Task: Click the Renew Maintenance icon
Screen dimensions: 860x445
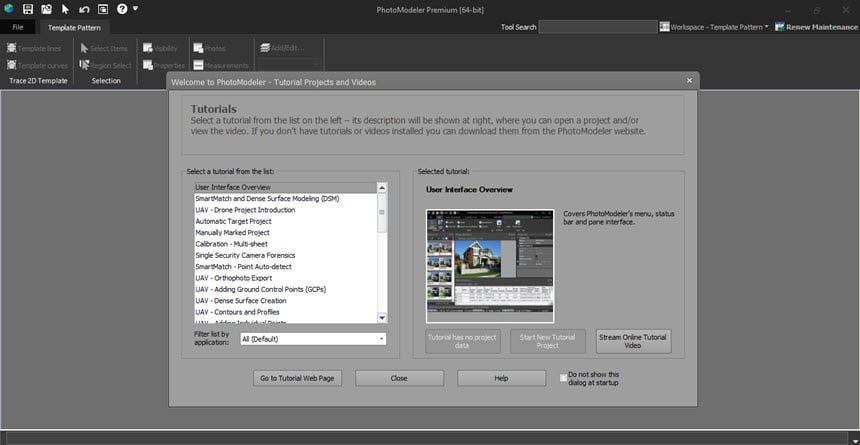Action: coord(779,27)
